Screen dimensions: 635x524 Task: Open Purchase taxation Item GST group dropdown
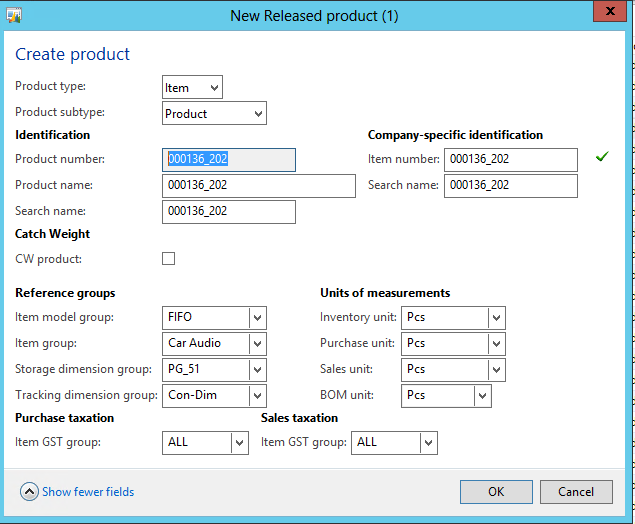click(x=239, y=443)
